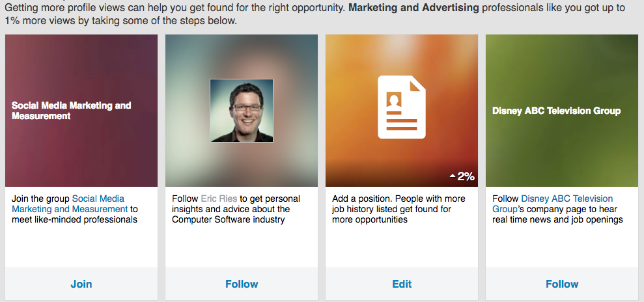Click Eric Ries's profile photo
Viewport: 644px width, 302px height.
[241, 111]
